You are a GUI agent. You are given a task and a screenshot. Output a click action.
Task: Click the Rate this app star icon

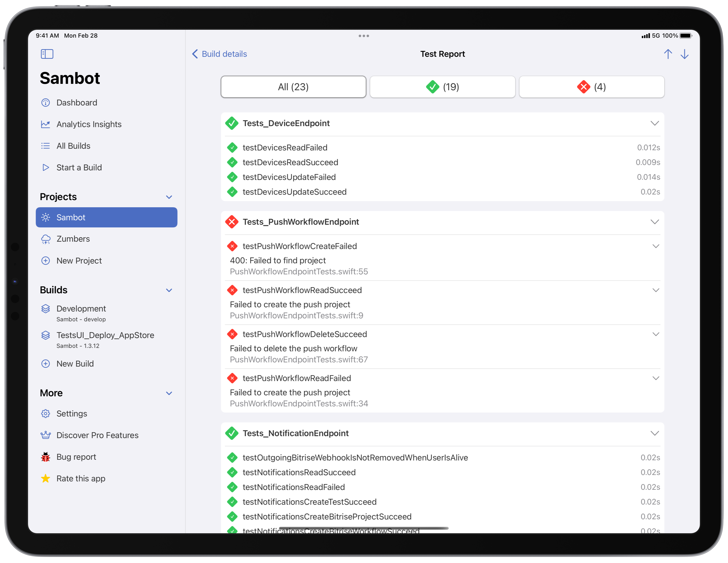point(46,479)
